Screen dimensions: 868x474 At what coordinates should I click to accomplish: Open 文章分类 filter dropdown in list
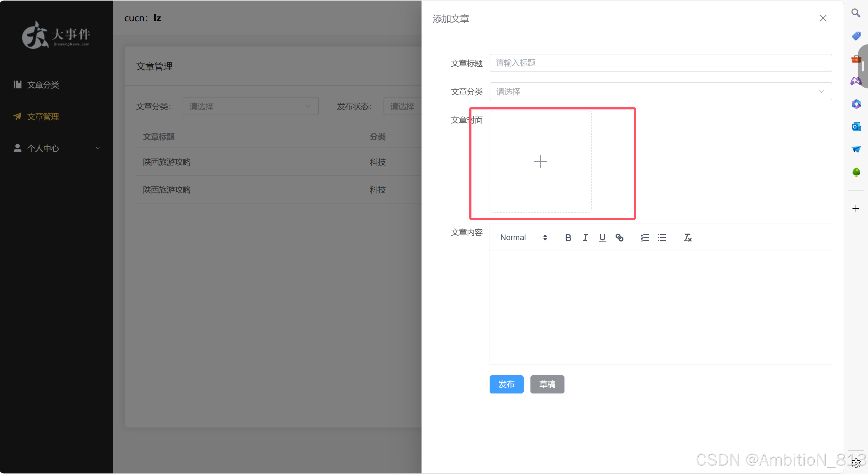pyautogui.click(x=250, y=106)
